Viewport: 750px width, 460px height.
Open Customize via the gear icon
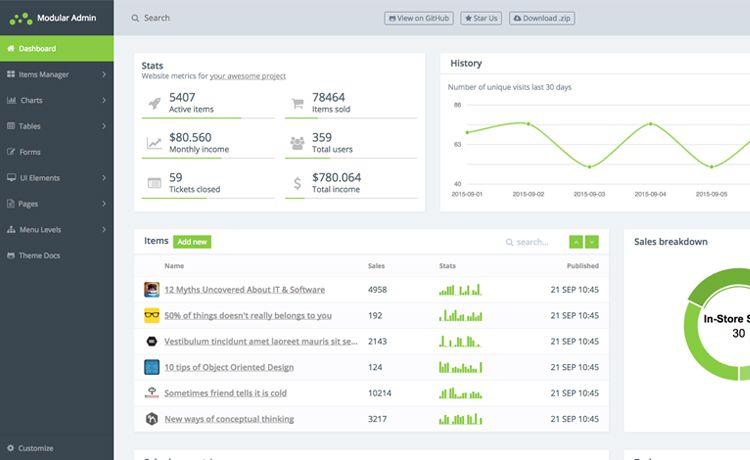click(x=11, y=448)
